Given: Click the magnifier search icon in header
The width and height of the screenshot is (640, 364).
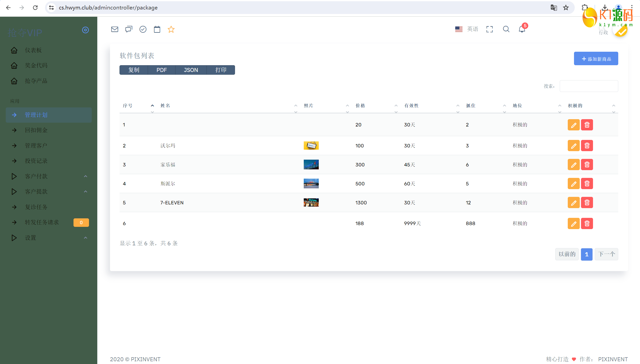Looking at the screenshot, I should tap(506, 29).
